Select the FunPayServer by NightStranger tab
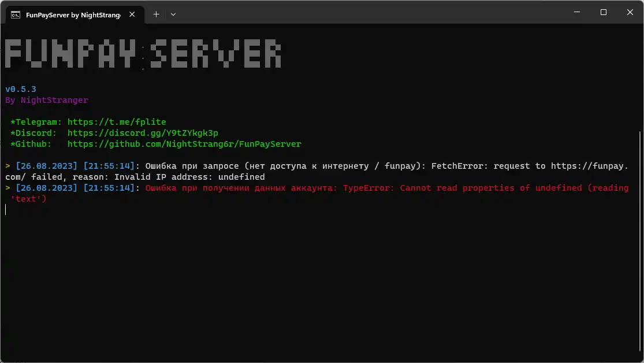This screenshot has height=363, width=644. pyautogui.click(x=75, y=15)
